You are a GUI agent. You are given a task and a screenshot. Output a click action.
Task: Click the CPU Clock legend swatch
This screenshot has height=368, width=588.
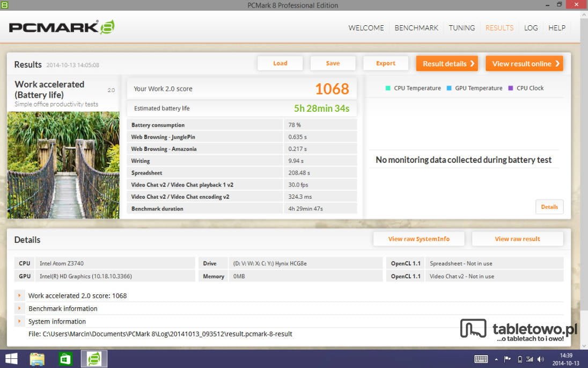[x=510, y=88]
